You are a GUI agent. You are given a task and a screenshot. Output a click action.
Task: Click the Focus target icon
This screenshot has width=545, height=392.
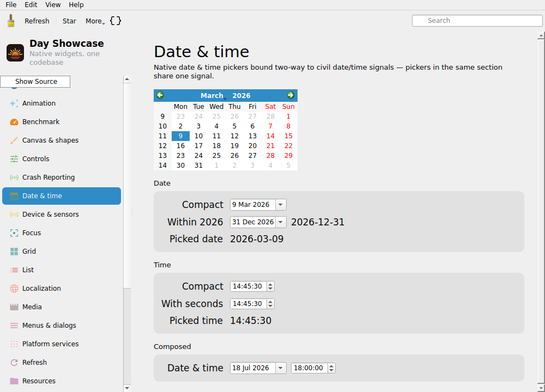point(14,233)
